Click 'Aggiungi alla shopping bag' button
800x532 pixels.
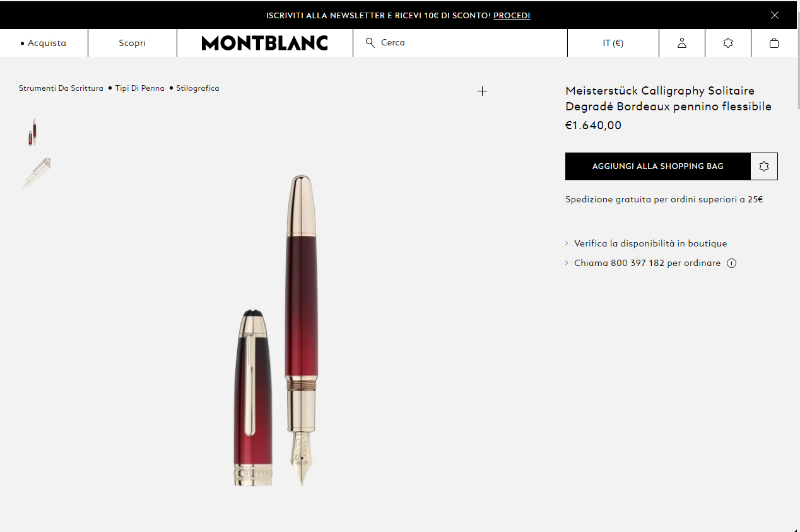point(657,166)
